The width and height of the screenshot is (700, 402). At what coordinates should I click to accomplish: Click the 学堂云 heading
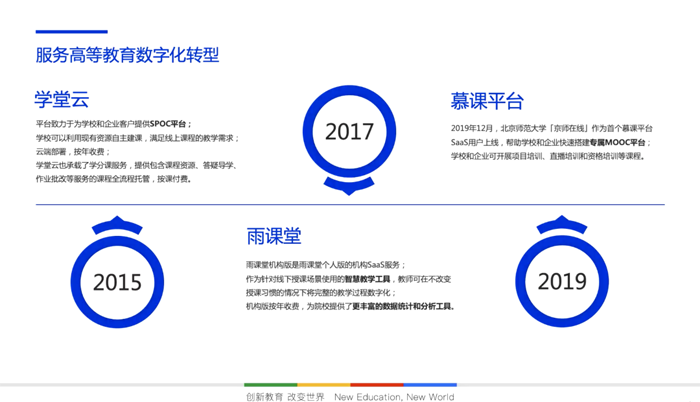click(x=62, y=99)
